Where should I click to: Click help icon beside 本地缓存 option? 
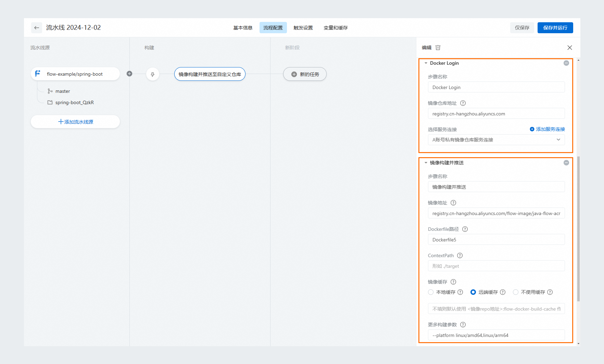(460, 292)
